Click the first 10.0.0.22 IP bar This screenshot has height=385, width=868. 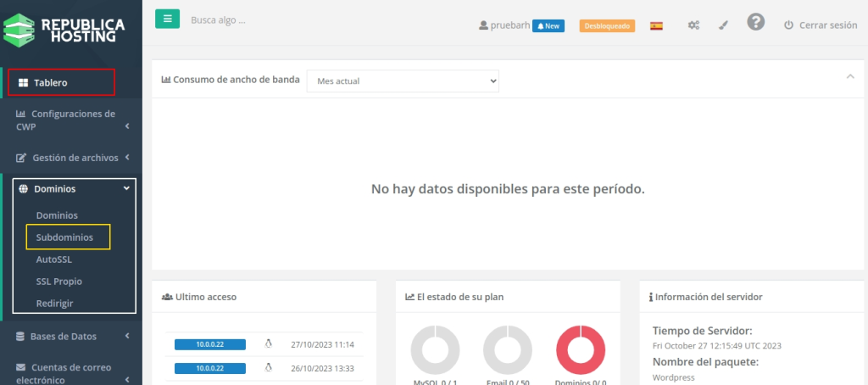pos(209,344)
